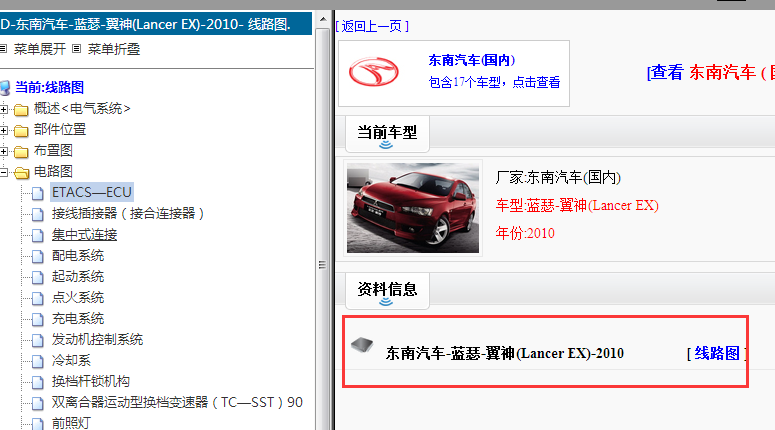This screenshot has height=430, width=775.
Task: Open the 点火系统 entry
Action: click(78, 298)
